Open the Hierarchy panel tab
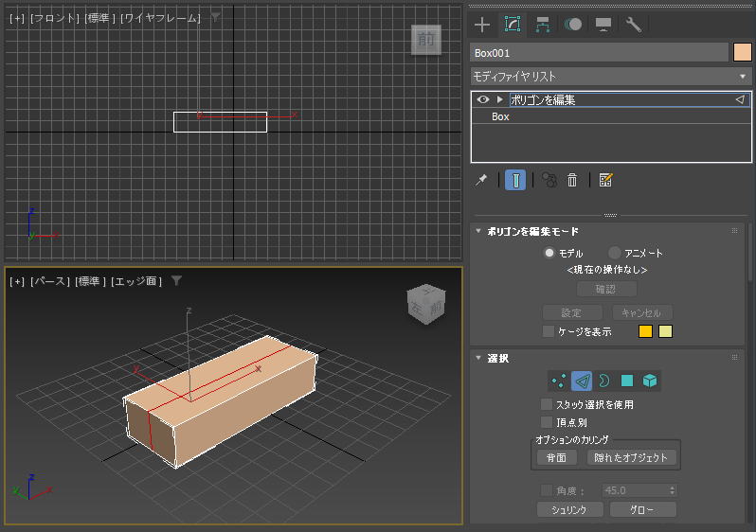 [x=543, y=25]
